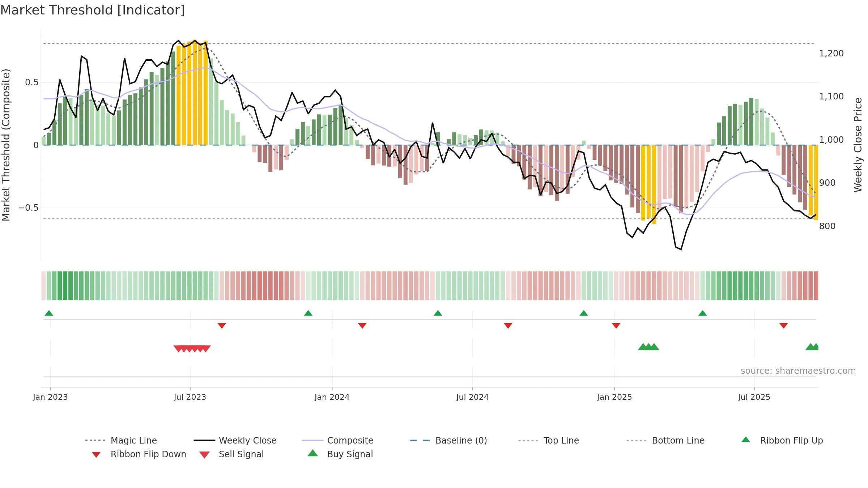This screenshot has height=488, width=868.
Task: Click the red sell signal cluster near Jul 2023
Action: (192, 348)
